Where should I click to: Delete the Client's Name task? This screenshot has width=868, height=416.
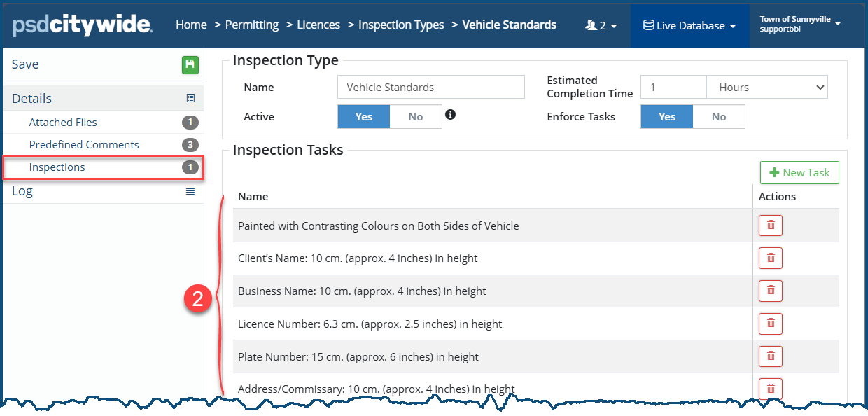[x=770, y=258]
